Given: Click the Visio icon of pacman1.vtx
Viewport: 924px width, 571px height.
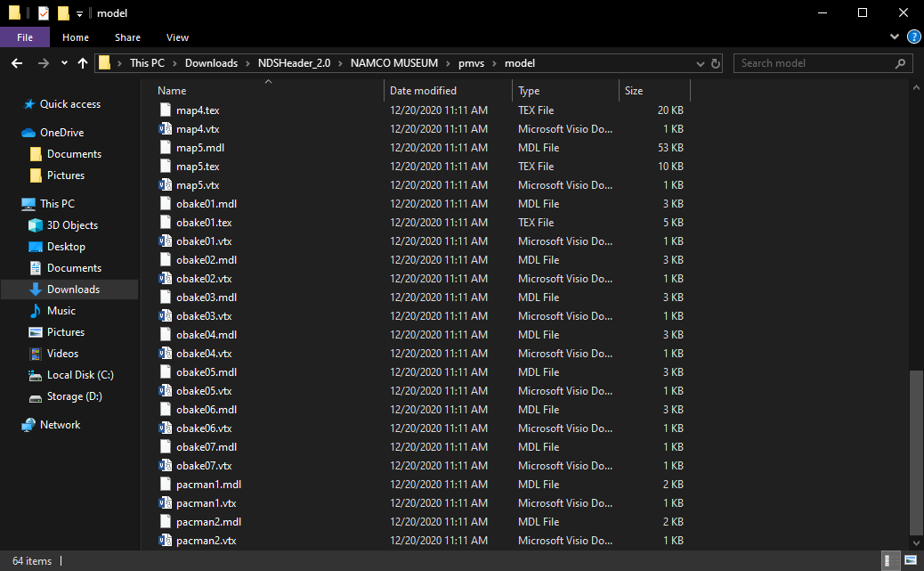Looking at the screenshot, I should pyautogui.click(x=166, y=502).
